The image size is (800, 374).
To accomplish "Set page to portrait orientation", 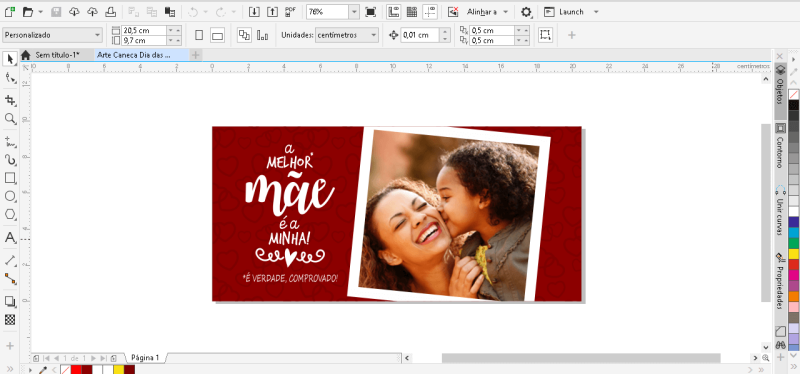I will pos(199,35).
